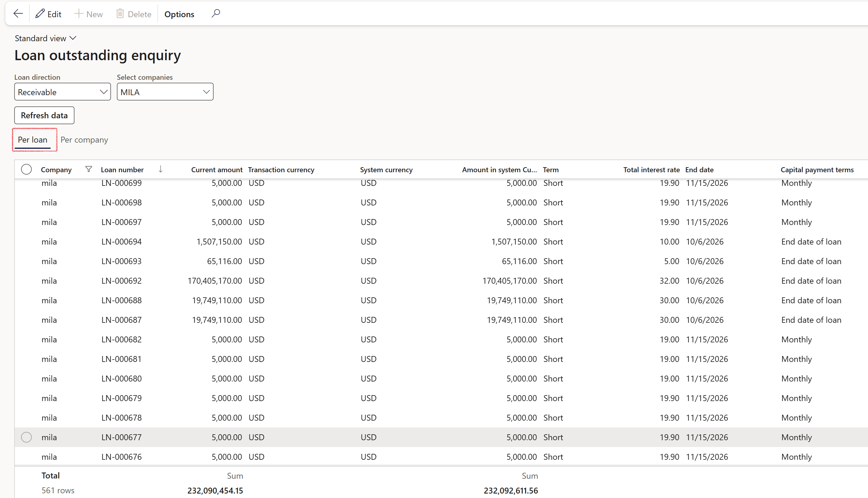Click the 232,090,454.15 total sum

pyautogui.click(x=215, y=491)
